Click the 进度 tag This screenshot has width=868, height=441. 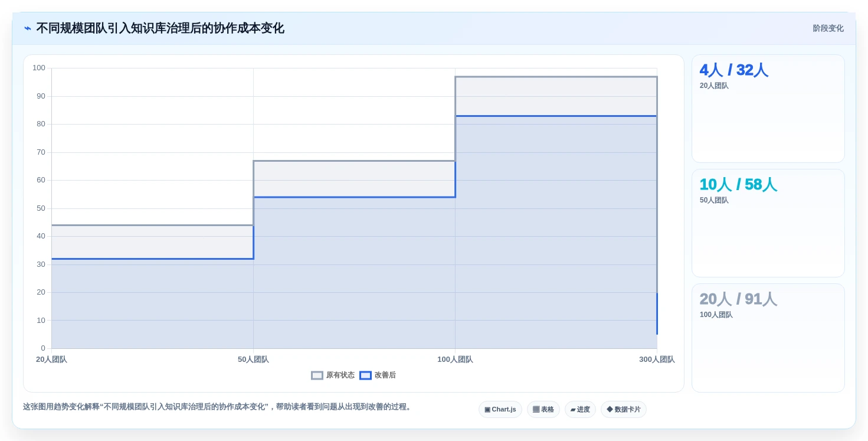580,409
